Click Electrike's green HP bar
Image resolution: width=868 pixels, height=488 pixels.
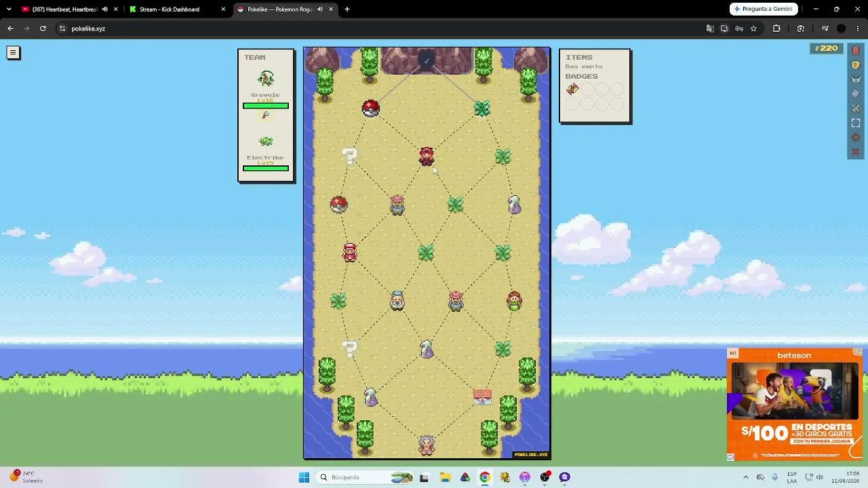click(x=266, y=168)
